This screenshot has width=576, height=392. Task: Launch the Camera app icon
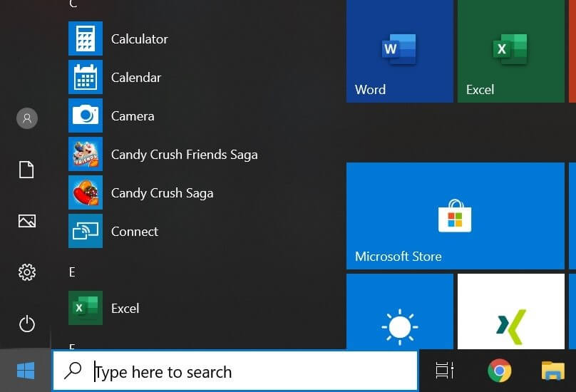point(86,115)
